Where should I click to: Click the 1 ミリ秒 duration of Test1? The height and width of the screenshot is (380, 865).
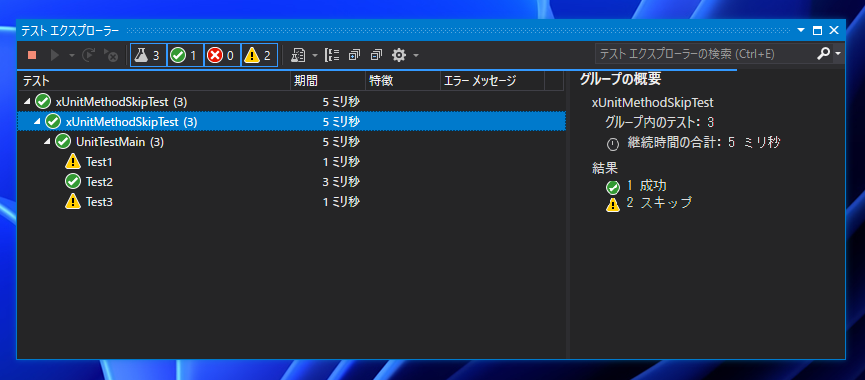coord(341,162)
